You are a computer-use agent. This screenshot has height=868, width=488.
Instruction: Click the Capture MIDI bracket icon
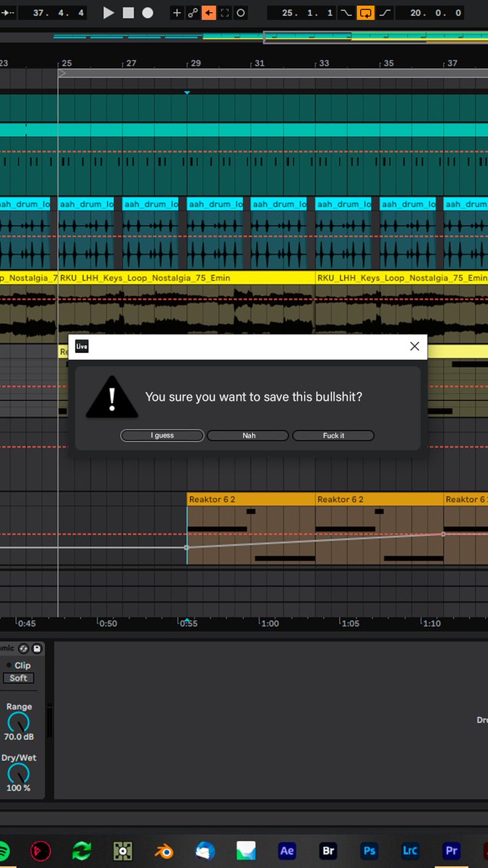point(225,13)
